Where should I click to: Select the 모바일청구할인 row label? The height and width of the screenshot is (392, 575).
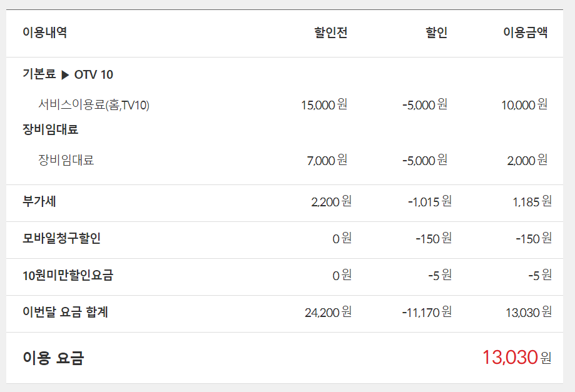(x=61, y=238)
